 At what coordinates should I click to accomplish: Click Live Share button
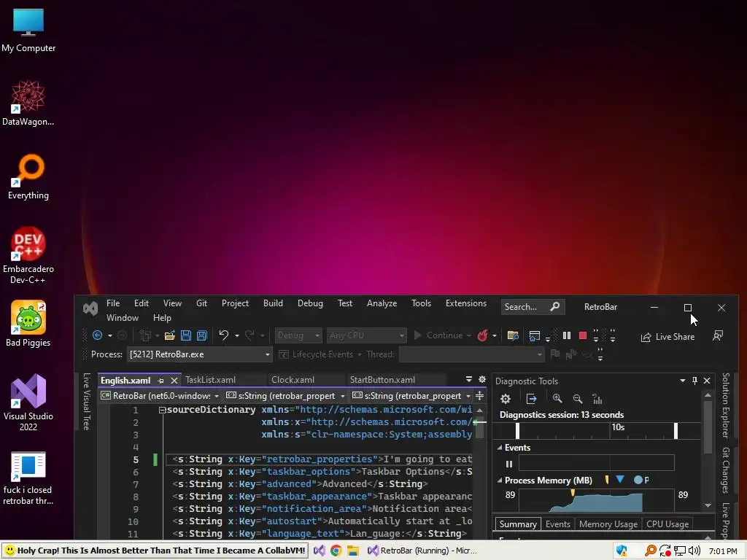click(667, 337)
